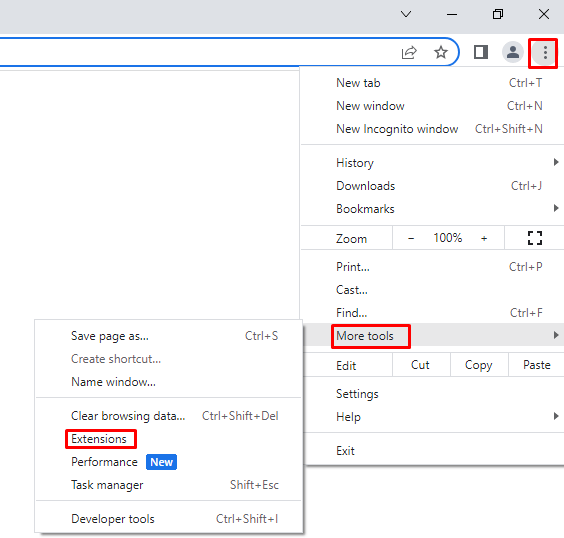Click the Copy button in the Edit row

coord(479,365)
